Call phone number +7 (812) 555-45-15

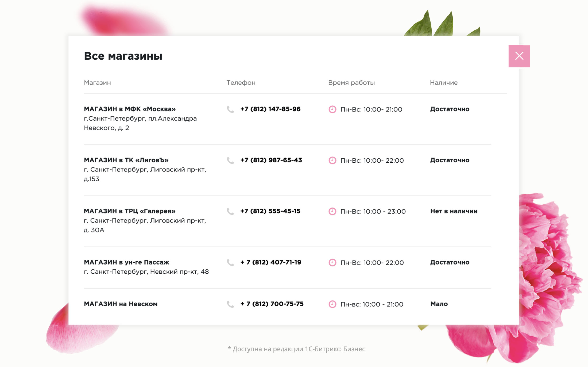coord(270,211)
